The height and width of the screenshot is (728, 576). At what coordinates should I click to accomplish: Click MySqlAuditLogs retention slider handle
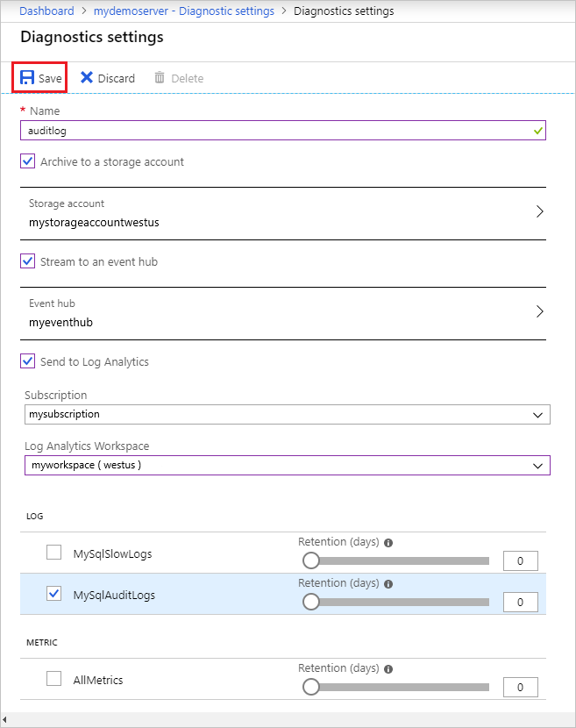[311, 602]
